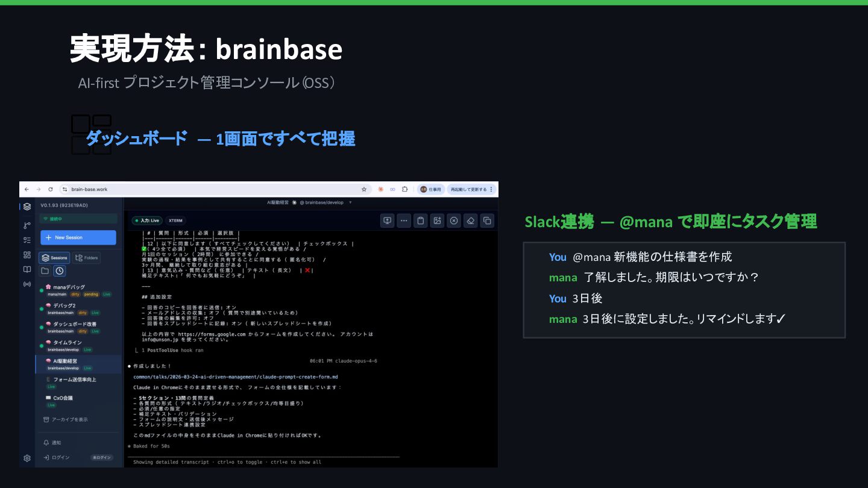Open the task checklist icon in left rail
This screenshot has width=868, height=488.
27,240
